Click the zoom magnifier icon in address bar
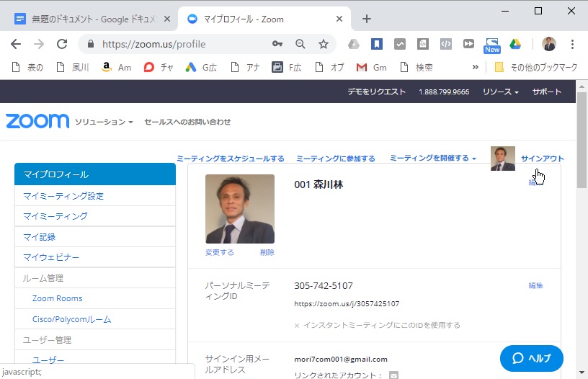 tap(300, 44)
